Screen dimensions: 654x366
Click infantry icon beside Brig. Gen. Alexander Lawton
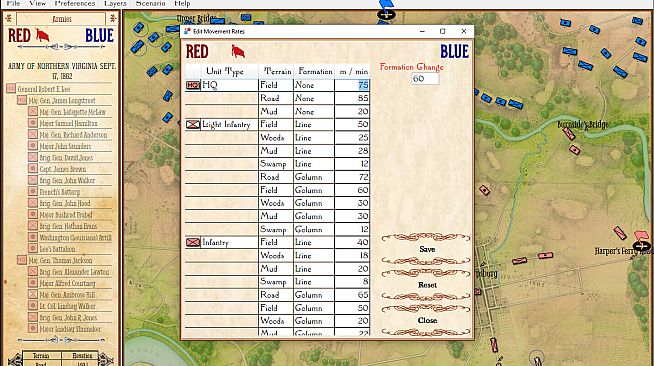33,271
